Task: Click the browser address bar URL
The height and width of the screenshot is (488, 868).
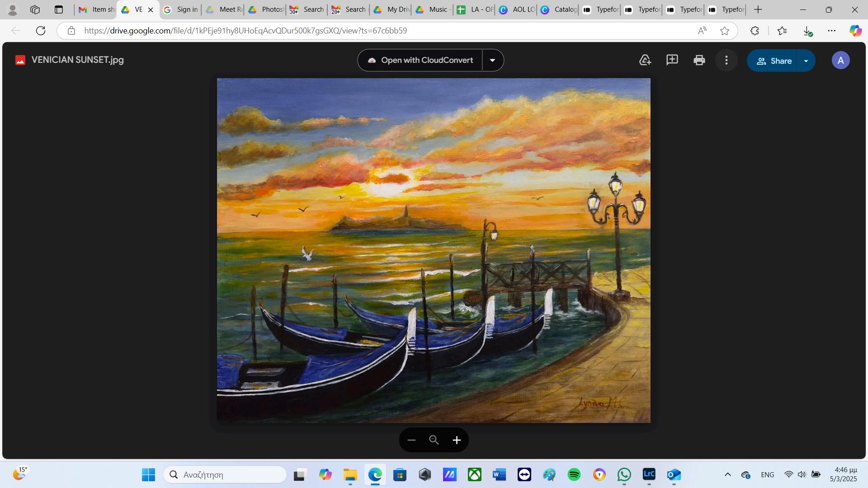Action: tap(245, 31)
